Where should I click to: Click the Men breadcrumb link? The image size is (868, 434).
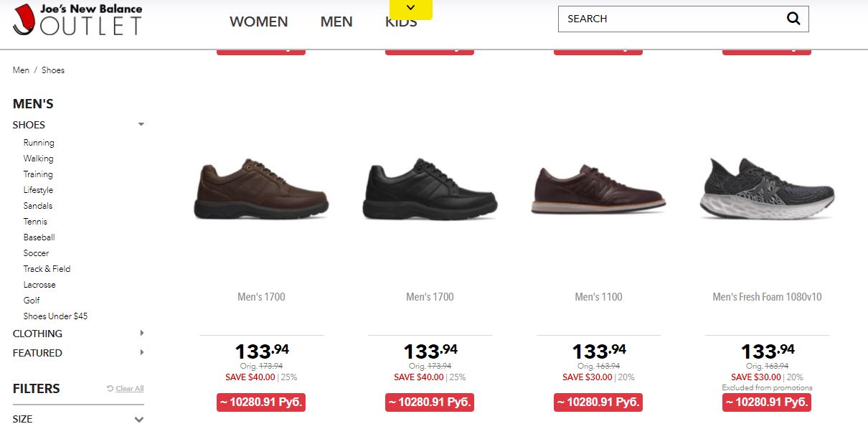click(x=21, y=70)
